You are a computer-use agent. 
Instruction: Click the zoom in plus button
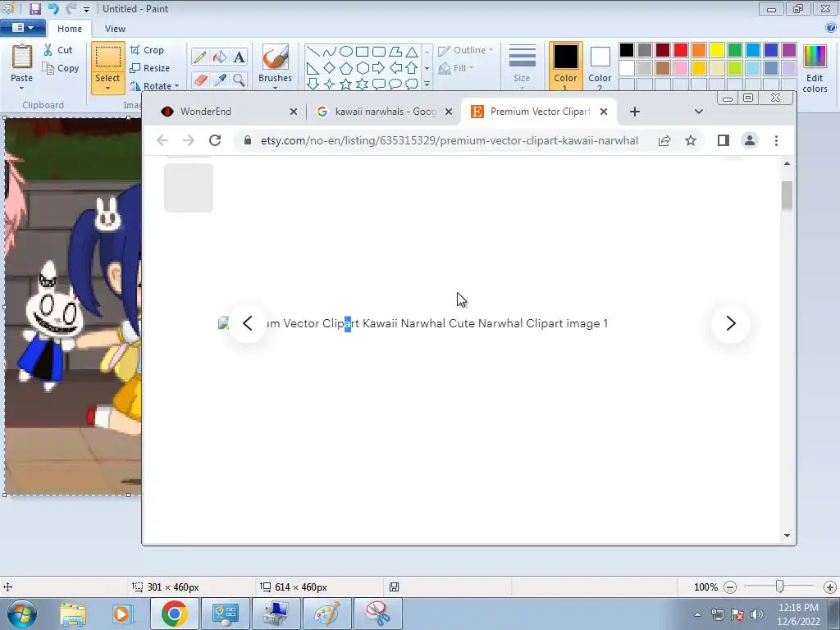pyautogui.click(x=830, y=587)
